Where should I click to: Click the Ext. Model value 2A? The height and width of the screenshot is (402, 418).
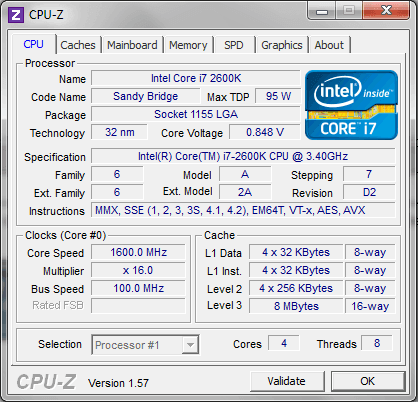[x=245, y=192]
